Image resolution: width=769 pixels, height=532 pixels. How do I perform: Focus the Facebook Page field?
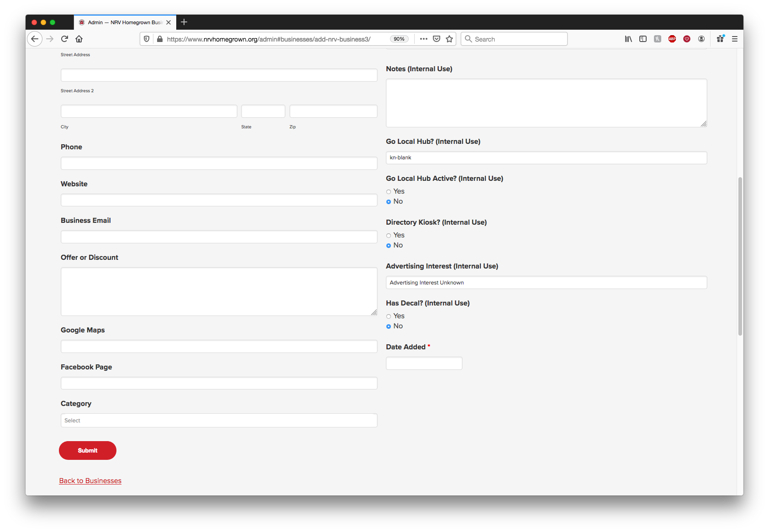pos(219,383)
